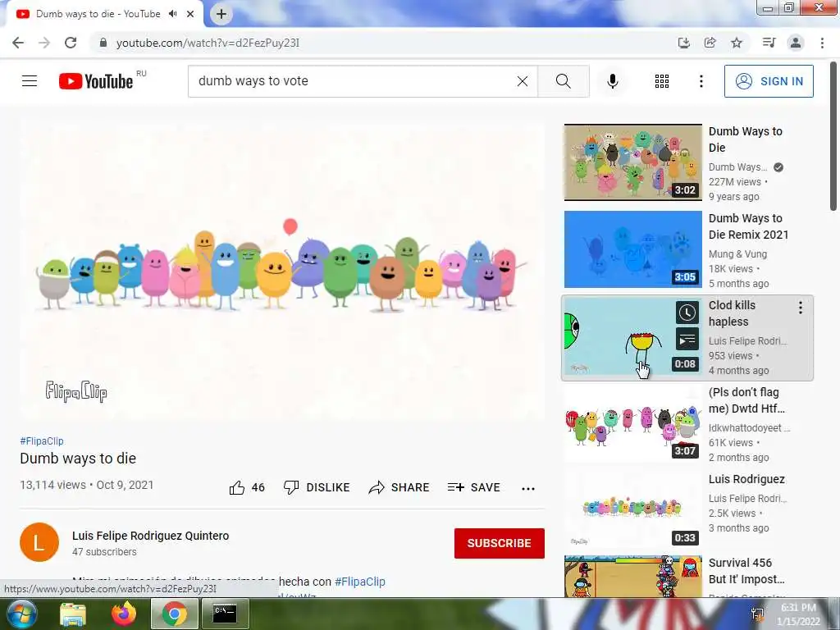Open Pls don't flag me video thumbnail

632,423
